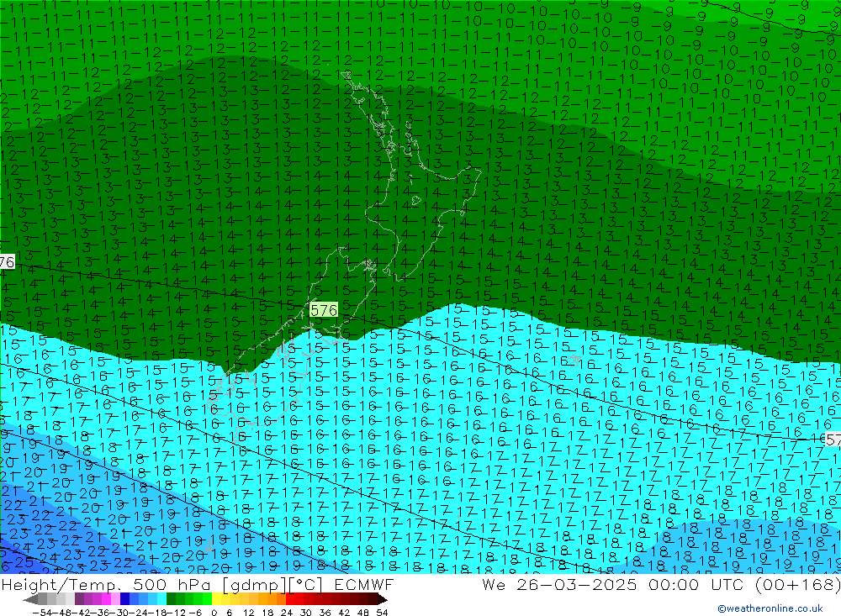The image size is (841, 616).
Task: Pick the bright yellow swatch above 0
Action: pyautogui.click(x=217, y=599)
